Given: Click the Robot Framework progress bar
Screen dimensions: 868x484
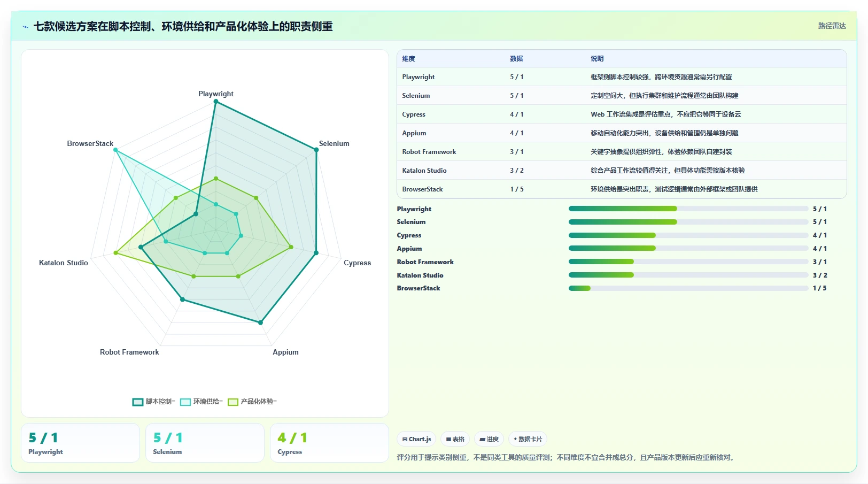Looking at the screenshot, I should click(688, 262).
